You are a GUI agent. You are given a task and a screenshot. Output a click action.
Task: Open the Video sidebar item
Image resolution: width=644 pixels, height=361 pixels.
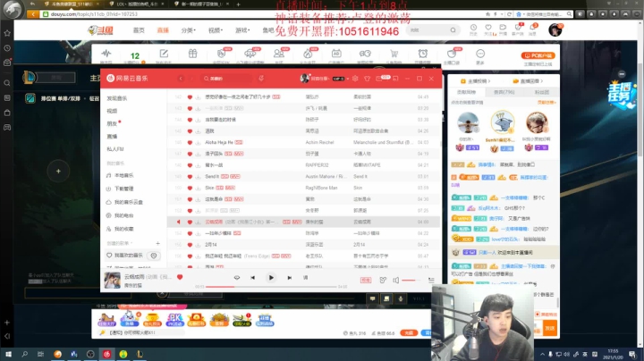click(x=112, y=111)
